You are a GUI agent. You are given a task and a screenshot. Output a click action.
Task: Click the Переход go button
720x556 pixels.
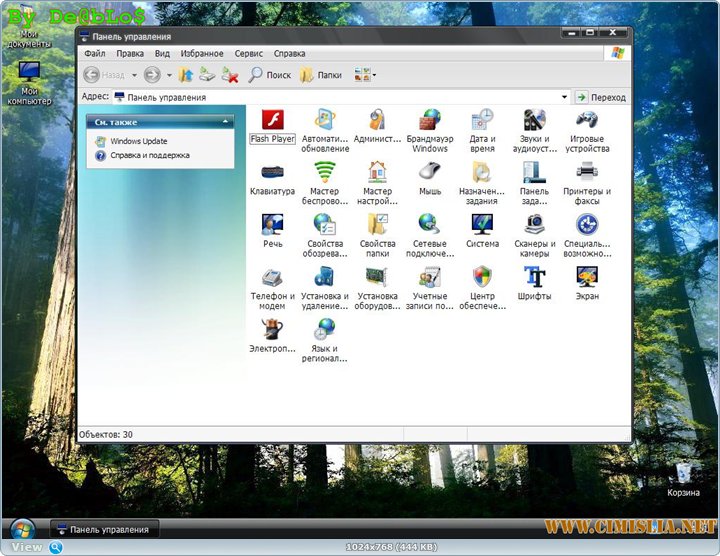(600, 97)
